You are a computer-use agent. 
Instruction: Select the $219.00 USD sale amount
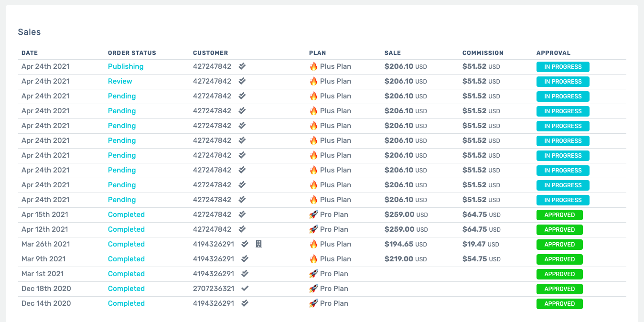[406, 259]
